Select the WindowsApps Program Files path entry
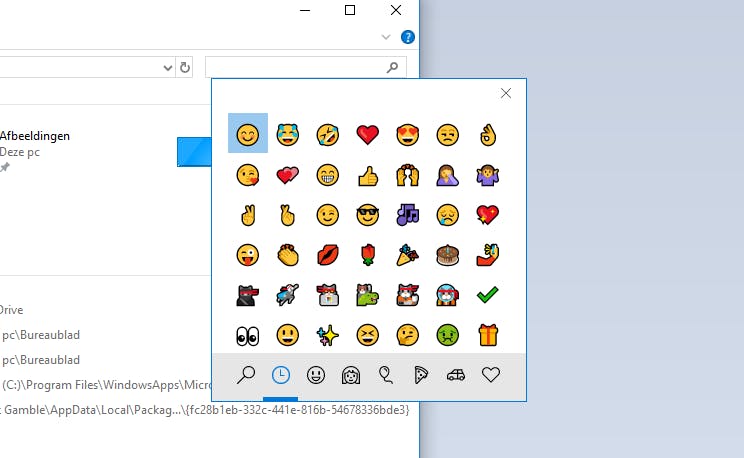The height and width of the screenshot is (458, 744). [105, 385]
